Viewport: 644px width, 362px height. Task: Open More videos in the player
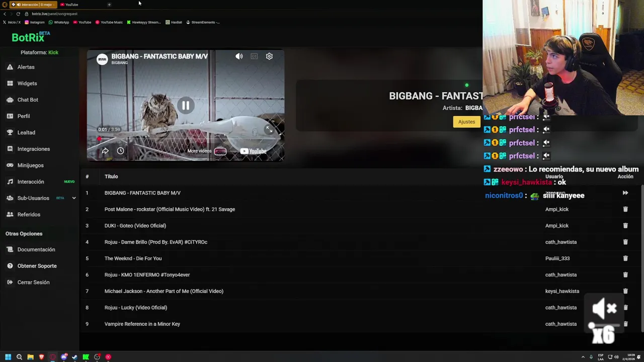pos(207,151)
